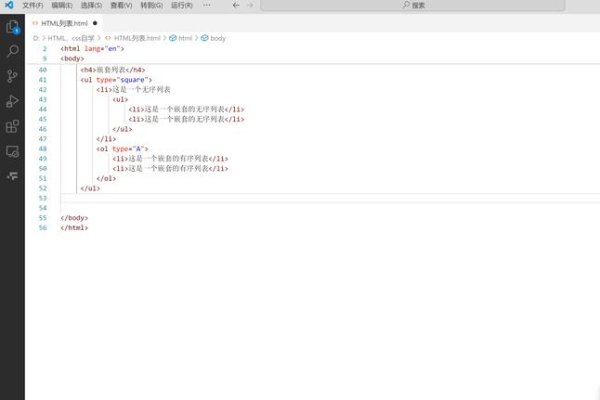Open the 运行(R) menu

pyautogui.click(x=180, y=5)
